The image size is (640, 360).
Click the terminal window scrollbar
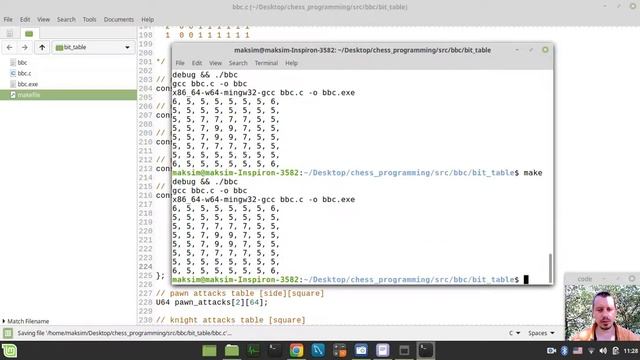tap(550, 267)
